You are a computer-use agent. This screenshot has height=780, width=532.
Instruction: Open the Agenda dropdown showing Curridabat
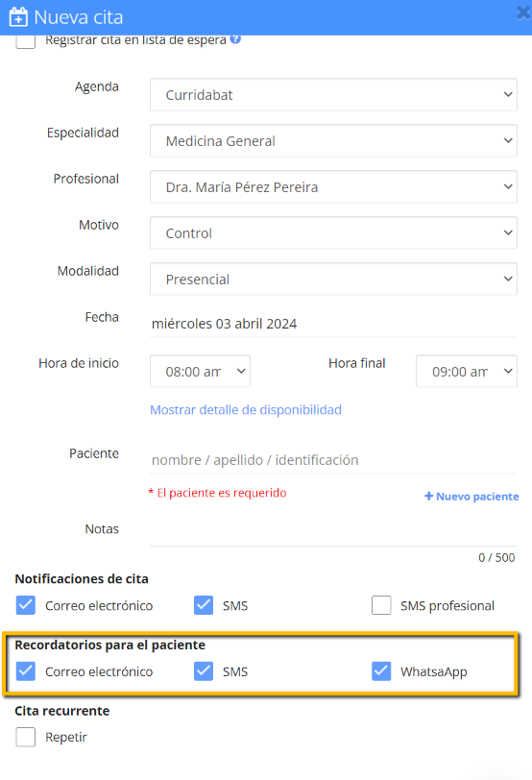point(333,94)
